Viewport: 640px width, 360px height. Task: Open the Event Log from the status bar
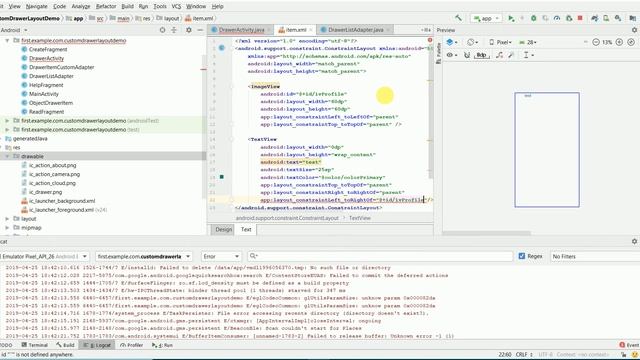pyautogui.click(x=629, y=345)
